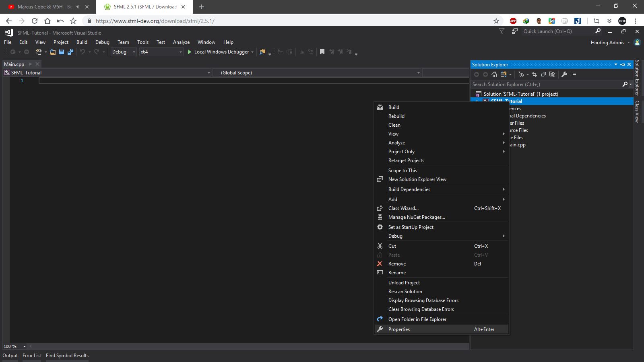
Task: Open Solution Explorer window position dropdown
Action: point(616,64)
